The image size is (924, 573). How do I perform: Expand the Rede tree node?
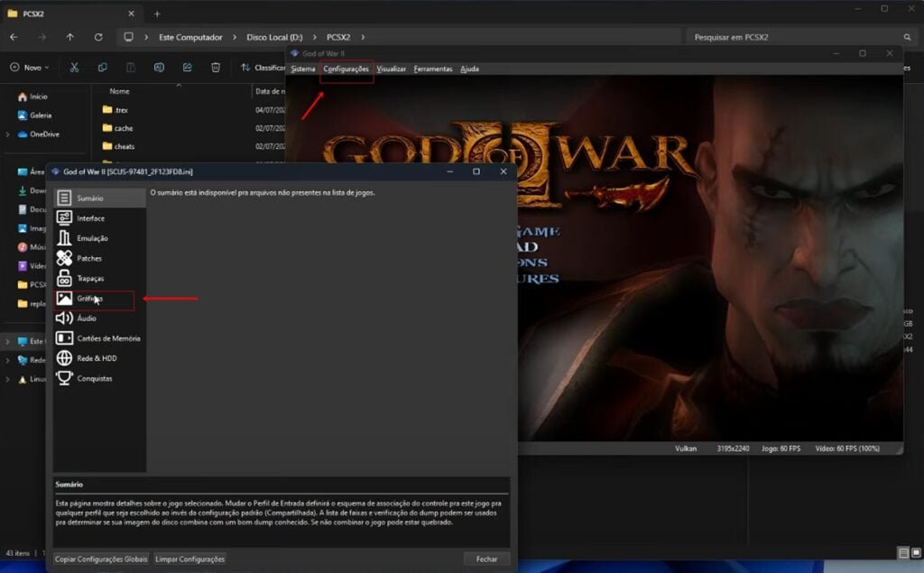click(x=7, y=360)
